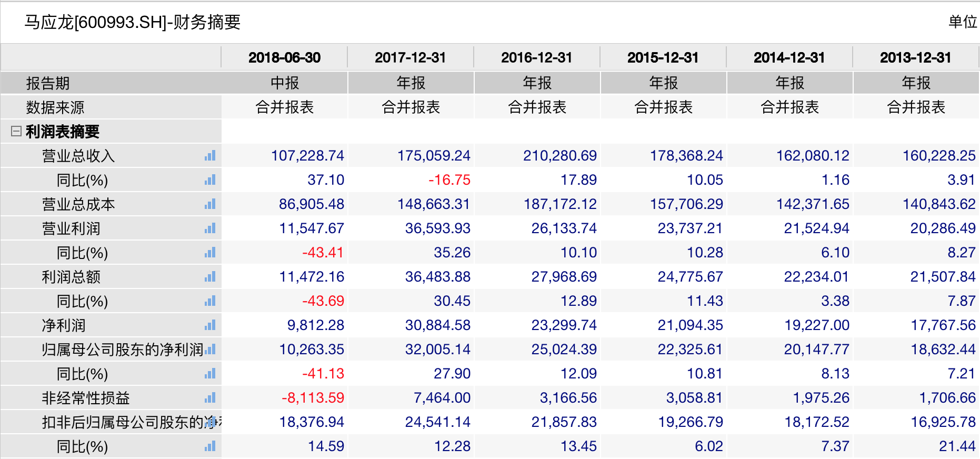This screenshot has height=459, width=980.
Task: Click revenue value 160,228.25
Action: pos(939,156)
